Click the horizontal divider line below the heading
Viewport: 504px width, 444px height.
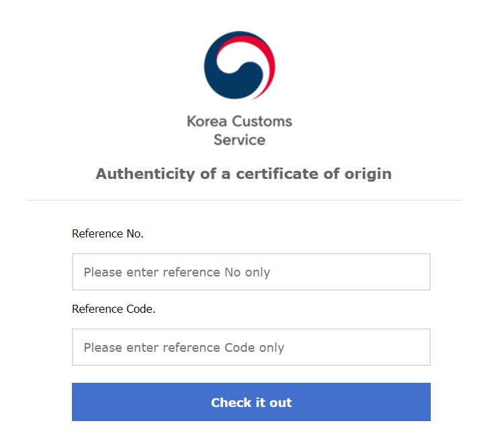243,200
